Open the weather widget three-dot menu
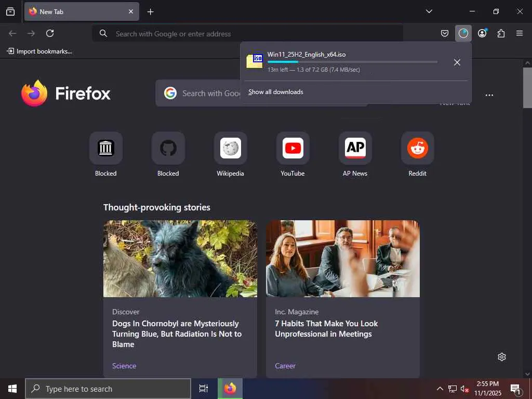 click(x=489, y=96)
